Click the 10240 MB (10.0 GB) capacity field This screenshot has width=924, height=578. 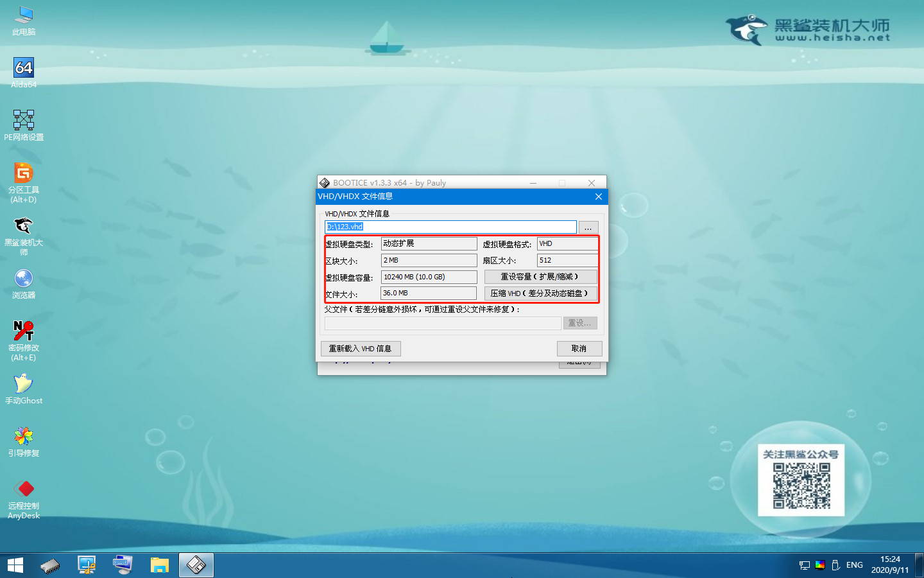pyautogui.click(x=429, y=277)
